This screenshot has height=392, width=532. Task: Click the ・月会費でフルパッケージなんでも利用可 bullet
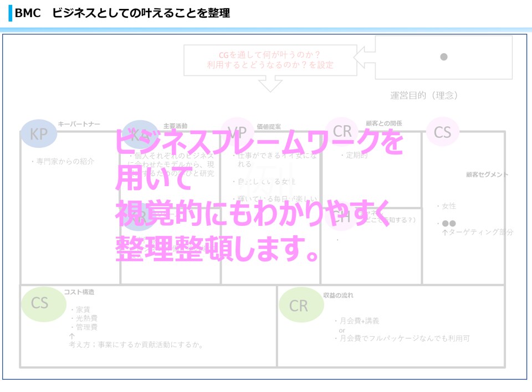pos(402,338)
